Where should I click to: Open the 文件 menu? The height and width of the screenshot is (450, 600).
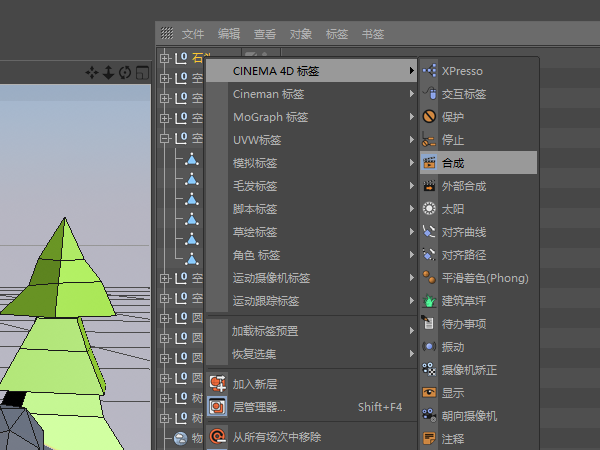[x=193, y=34]
